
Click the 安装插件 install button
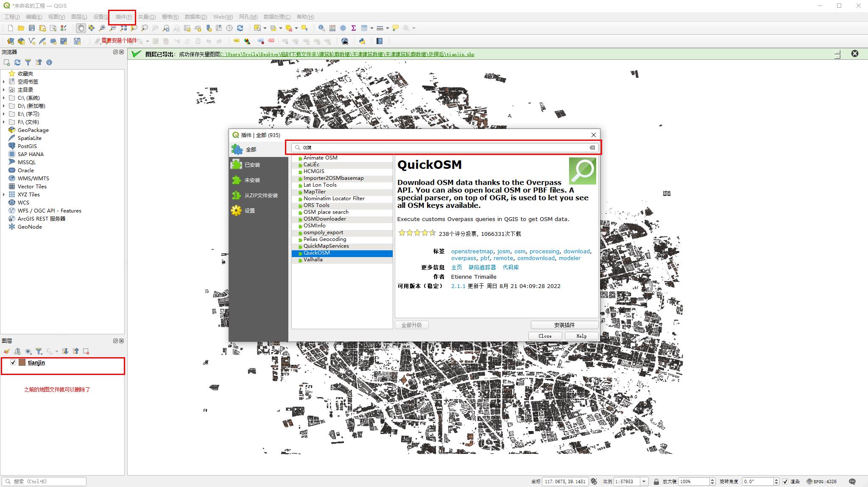point(564,325)
